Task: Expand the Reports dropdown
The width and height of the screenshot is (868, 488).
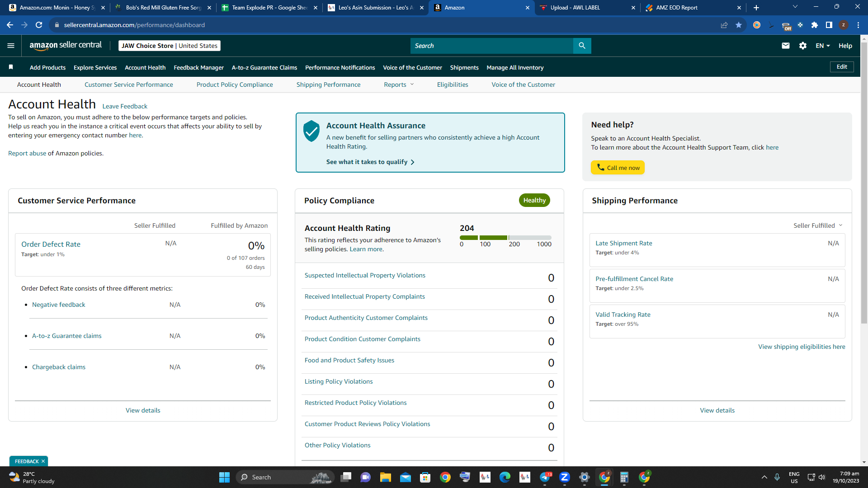Action: click(x=399, y=84)
